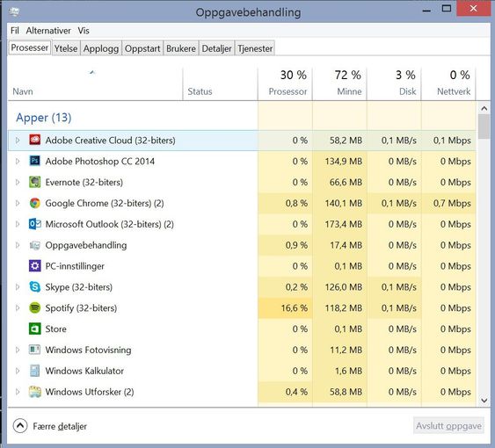Click the Task Manager title bar icon
495x448 pixels.
[14, 12]
